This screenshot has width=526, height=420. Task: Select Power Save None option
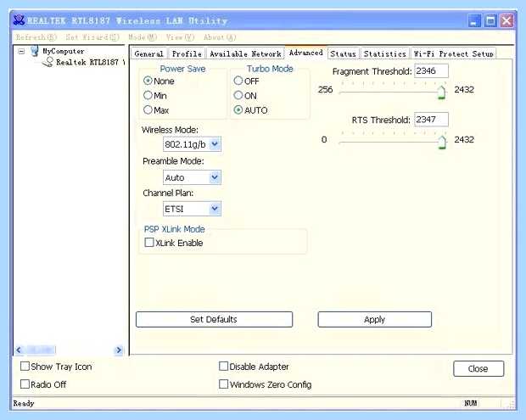148,81
